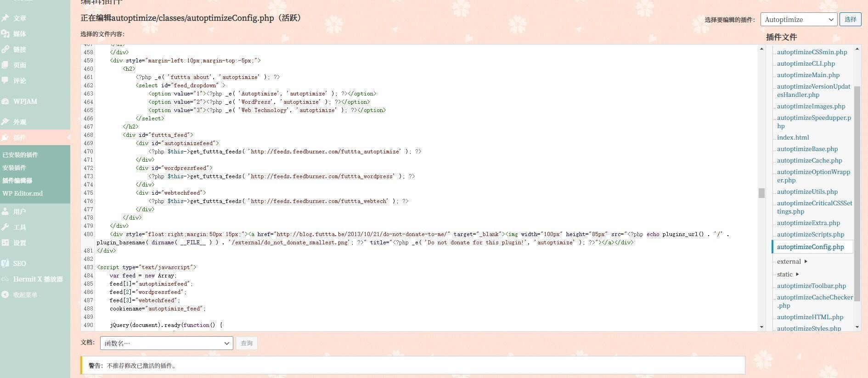Click the brush icon beside 外观
Viewport: 868px width, 378px height.
coord(5,122)
